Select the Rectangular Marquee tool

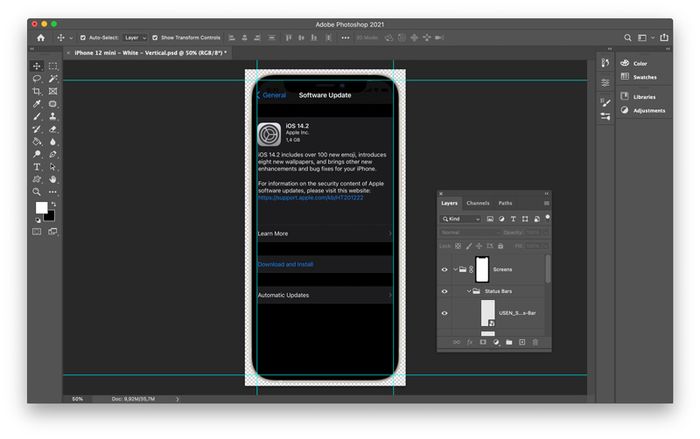tap(53, 66)
